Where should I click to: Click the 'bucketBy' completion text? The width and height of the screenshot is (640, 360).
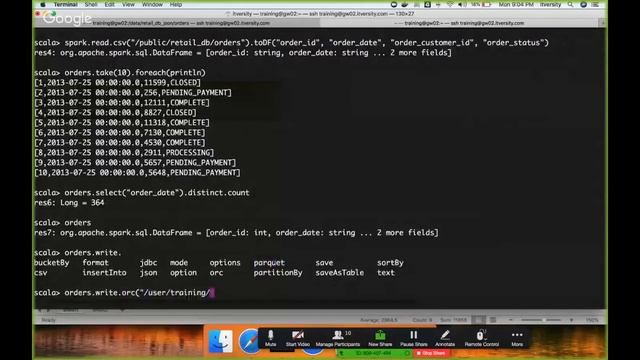coord(51,262)
